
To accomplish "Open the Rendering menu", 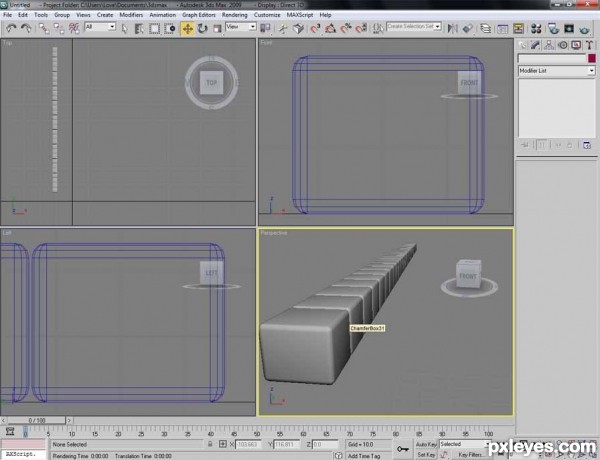I will pyautogui.click(x=235, y=15).
